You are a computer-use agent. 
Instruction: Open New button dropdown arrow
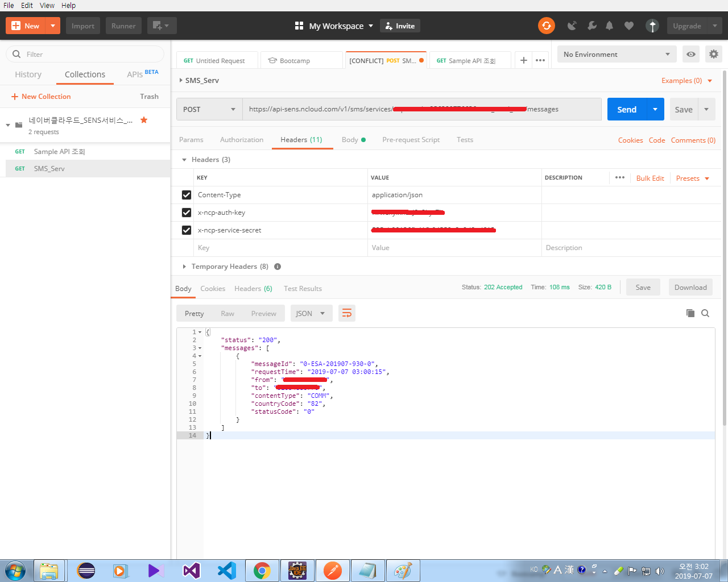pyautogui.click(x=52, y=26)
